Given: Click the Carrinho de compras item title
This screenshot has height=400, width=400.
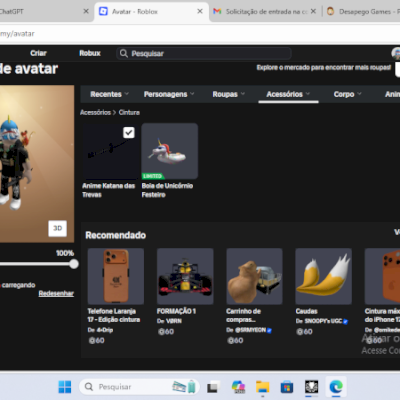Looking at the screenshot, I should 243,315.
